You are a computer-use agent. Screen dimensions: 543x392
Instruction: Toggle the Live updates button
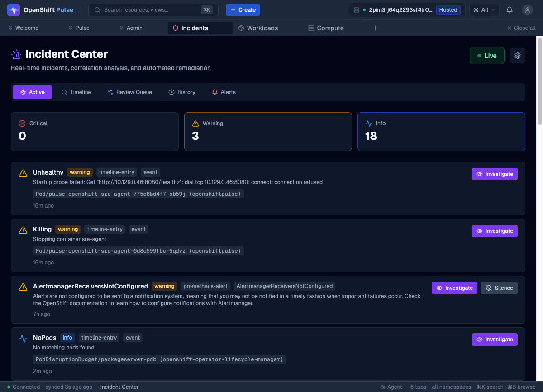coord(487,56)
